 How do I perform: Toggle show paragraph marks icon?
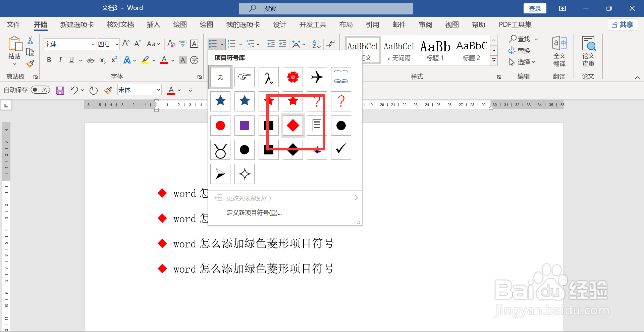331,44
